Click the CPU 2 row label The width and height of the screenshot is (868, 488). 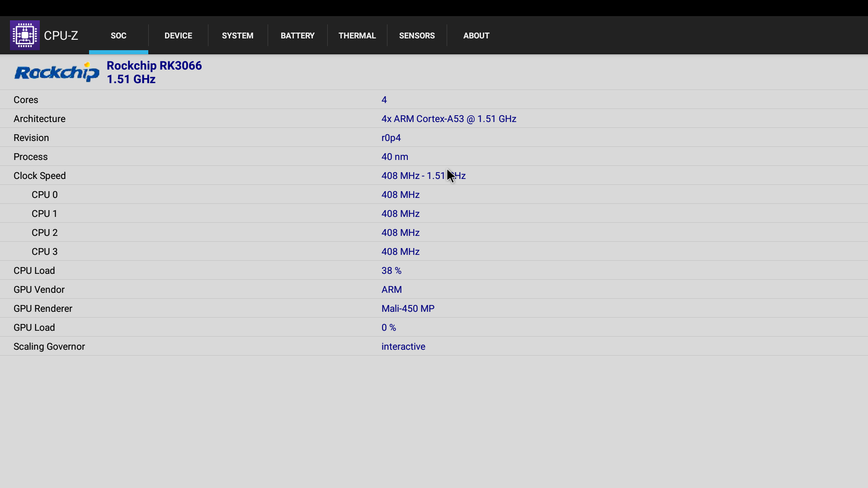point(45,233)
